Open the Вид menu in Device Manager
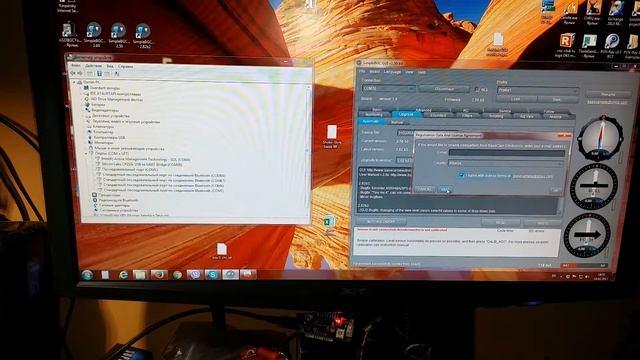Image resolution: width=640 pixels, height=360 pixels. click(110, 66)
